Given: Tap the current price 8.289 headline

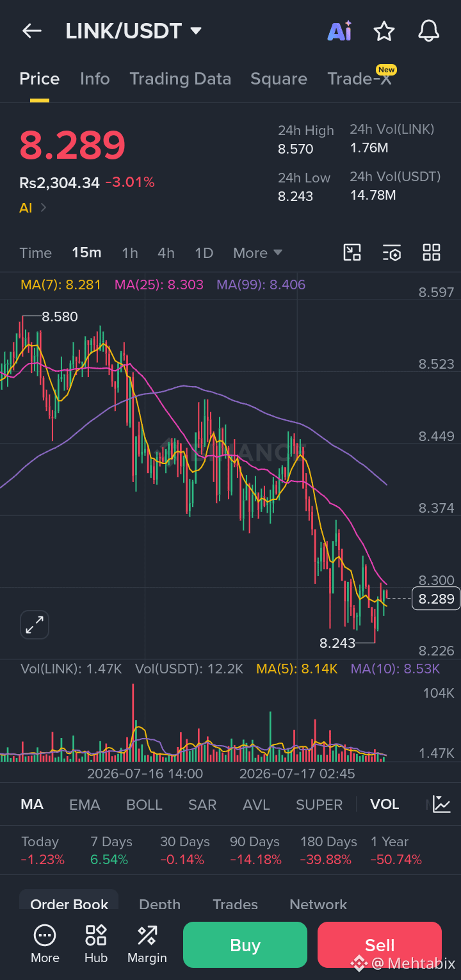Looking at the screenshot, I should pyautogui.click(x=72, y=145).
